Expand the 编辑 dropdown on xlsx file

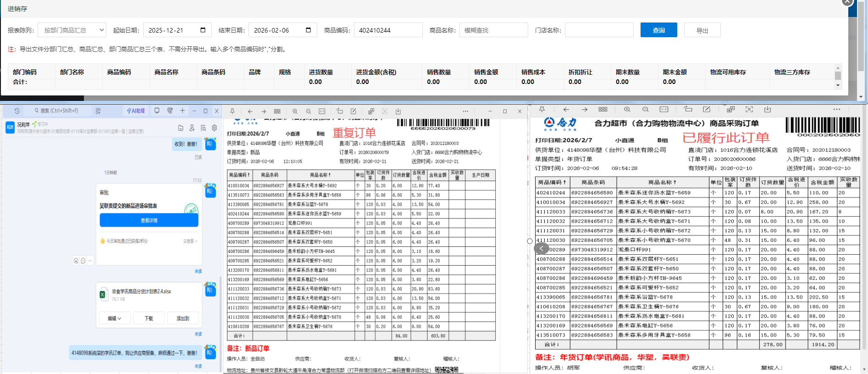(115, 318)
